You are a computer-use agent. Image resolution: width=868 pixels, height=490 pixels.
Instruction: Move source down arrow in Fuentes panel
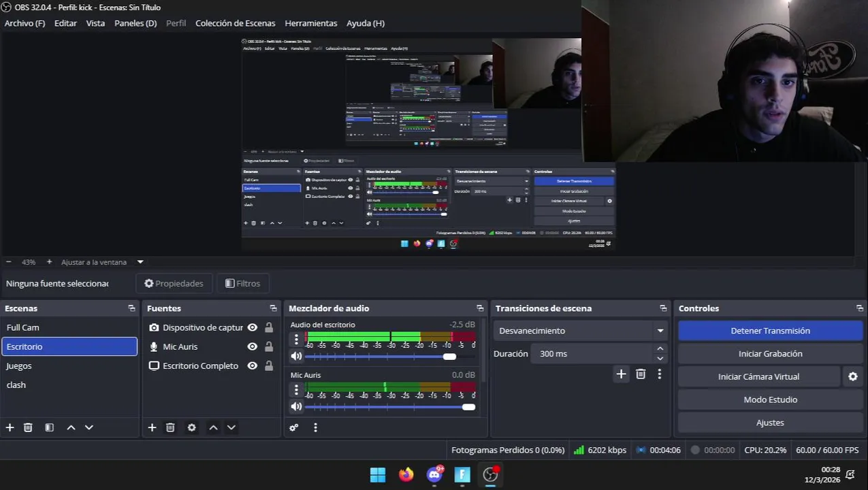click(x=231, y=427)
